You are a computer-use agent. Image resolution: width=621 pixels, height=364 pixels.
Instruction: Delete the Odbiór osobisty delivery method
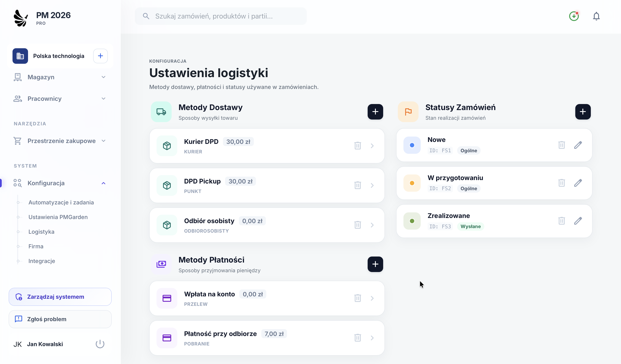[x=358, y=225]
